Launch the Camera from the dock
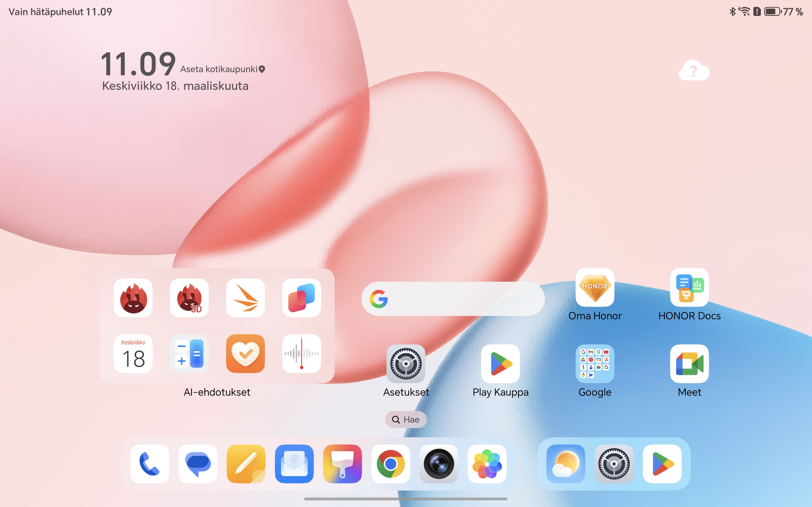 (x=439, y=464)
